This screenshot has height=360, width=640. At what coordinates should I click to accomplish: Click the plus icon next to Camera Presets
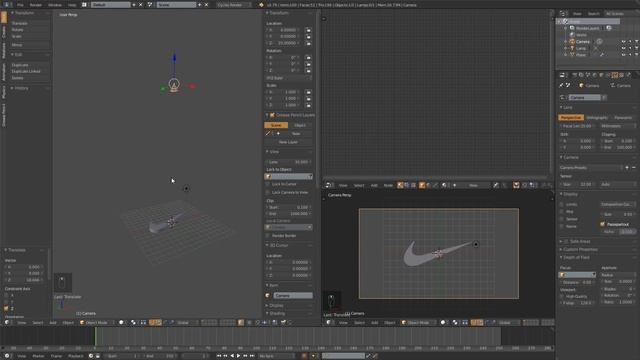[627, 168]
